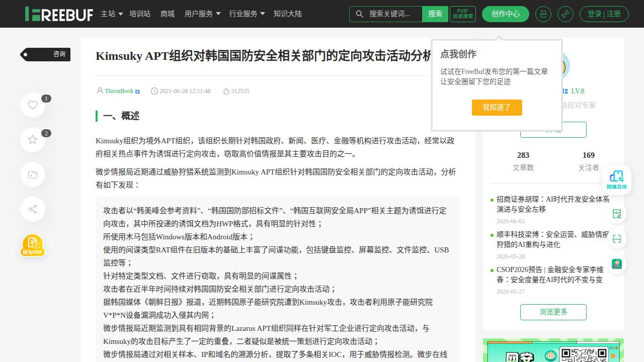Viewport: 644px width, 362px height.
Task: Click the share icon in left sidebar
Action: click(x=33, y=209)
